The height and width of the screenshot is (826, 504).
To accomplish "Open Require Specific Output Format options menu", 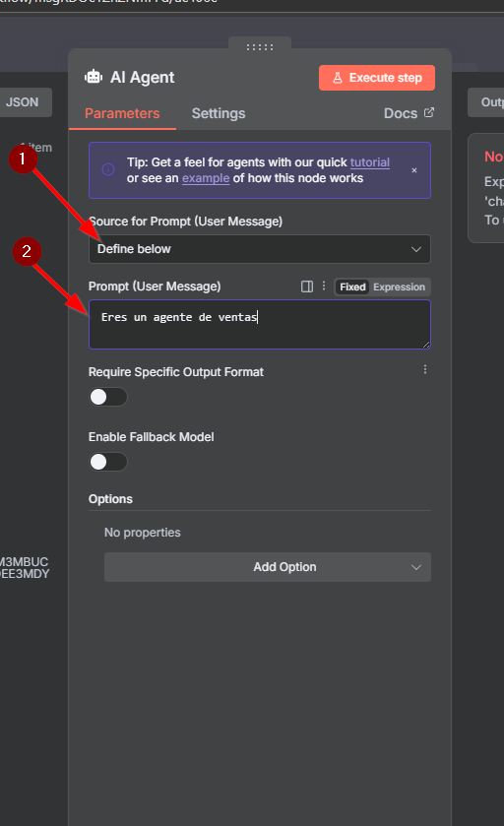I will click(x=425, y=370).
